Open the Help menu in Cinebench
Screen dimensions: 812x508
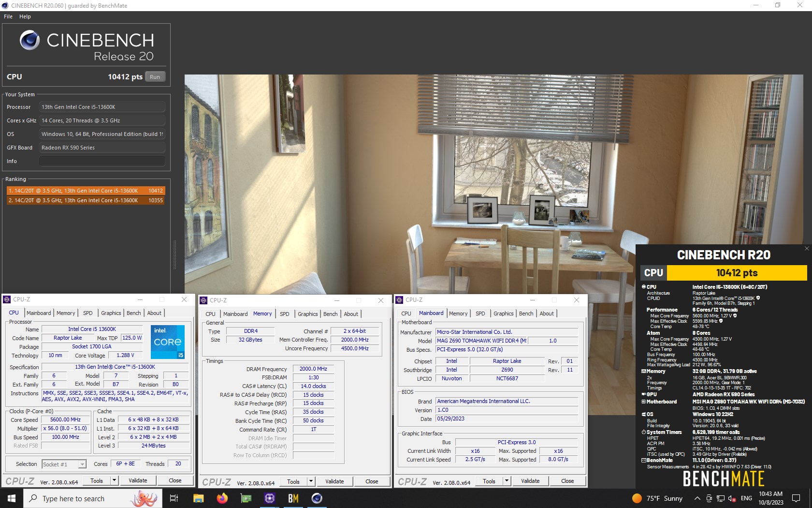point(25,16)
